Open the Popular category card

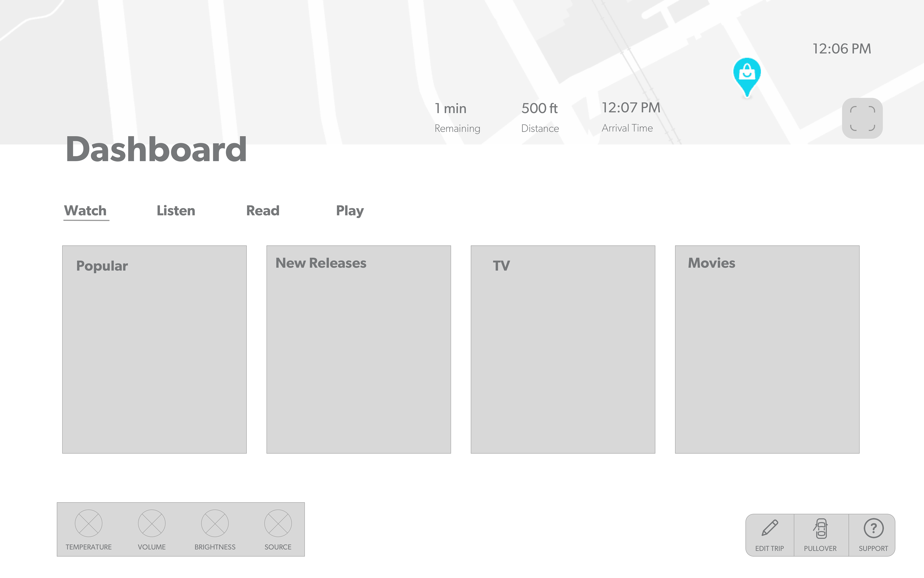tap(154, 349)
